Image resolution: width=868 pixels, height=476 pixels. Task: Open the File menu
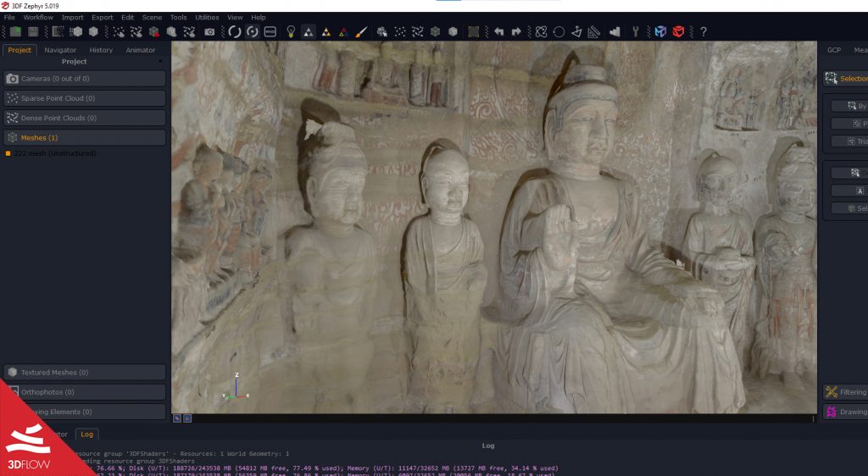coord(9,17)
